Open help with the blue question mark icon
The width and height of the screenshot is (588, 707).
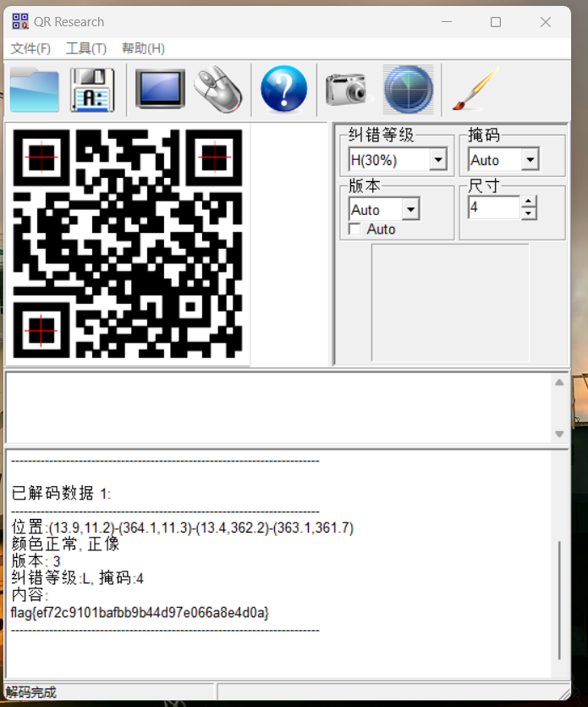pos(284,89)
